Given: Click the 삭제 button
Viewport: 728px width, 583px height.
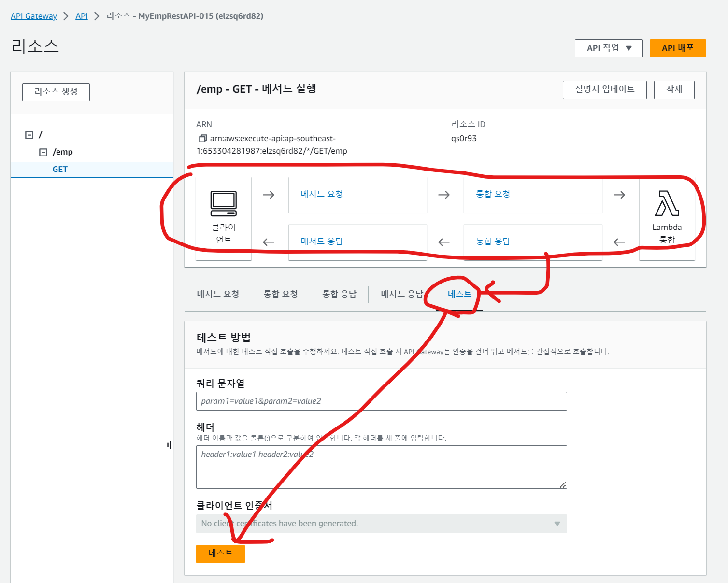Looking at the screenshot, I should [674, 90].
